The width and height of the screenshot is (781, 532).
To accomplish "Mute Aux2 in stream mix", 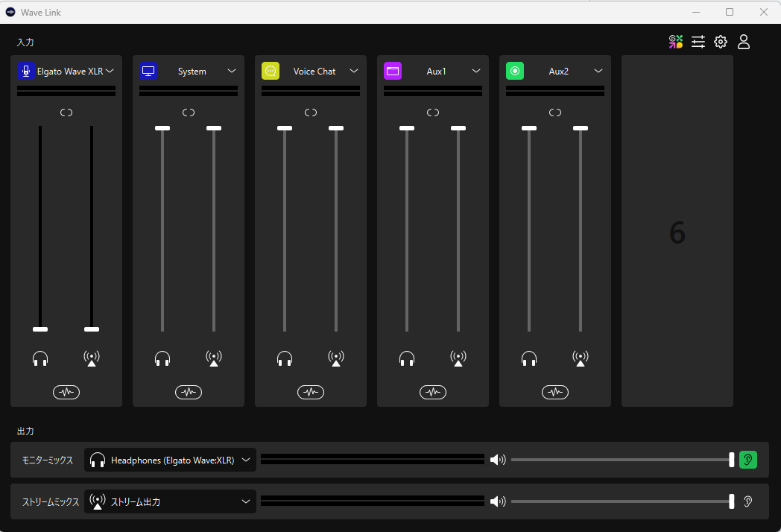I will pyautogui.click(x=581, y=358).
